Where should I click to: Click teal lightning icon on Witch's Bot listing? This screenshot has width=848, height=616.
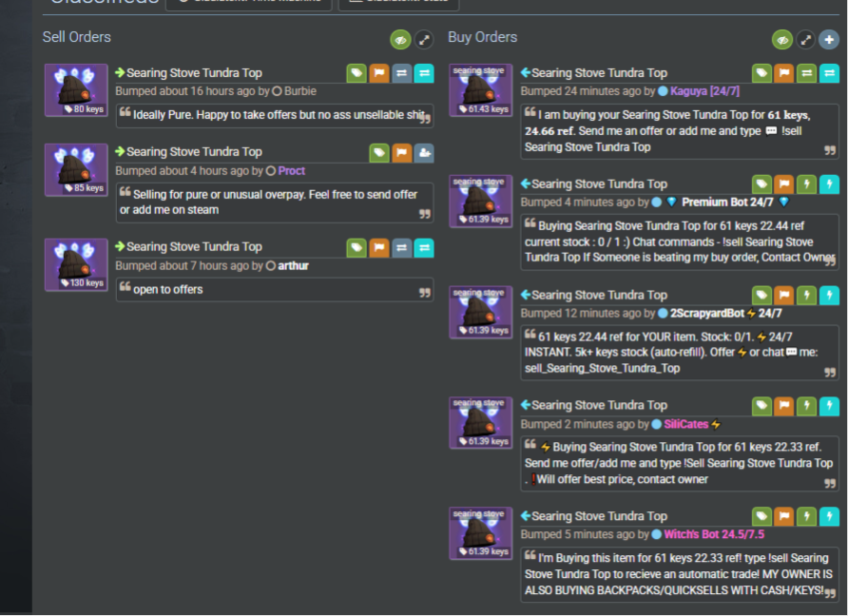point(829,516)
